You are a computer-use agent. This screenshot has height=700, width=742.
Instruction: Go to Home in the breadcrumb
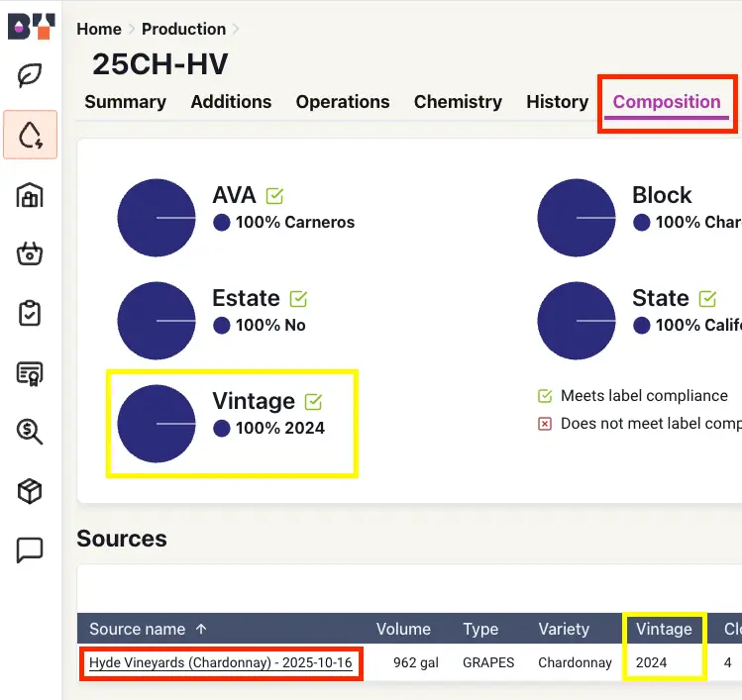point(99,29)
